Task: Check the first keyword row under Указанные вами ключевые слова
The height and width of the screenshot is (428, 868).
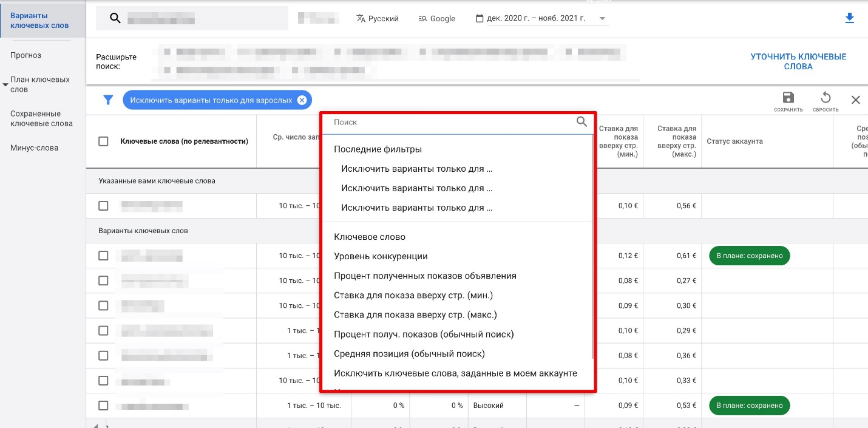Action: (x=103, y=205)
